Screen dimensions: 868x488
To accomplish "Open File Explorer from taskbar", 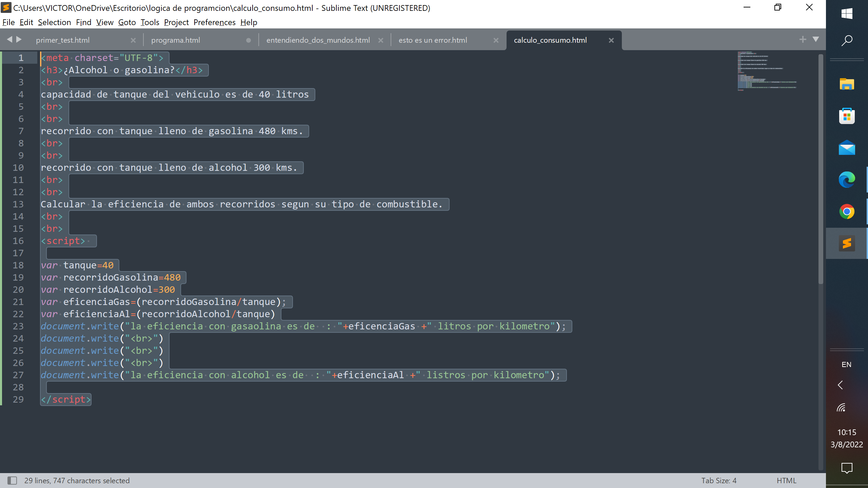I will pos(847,84).
